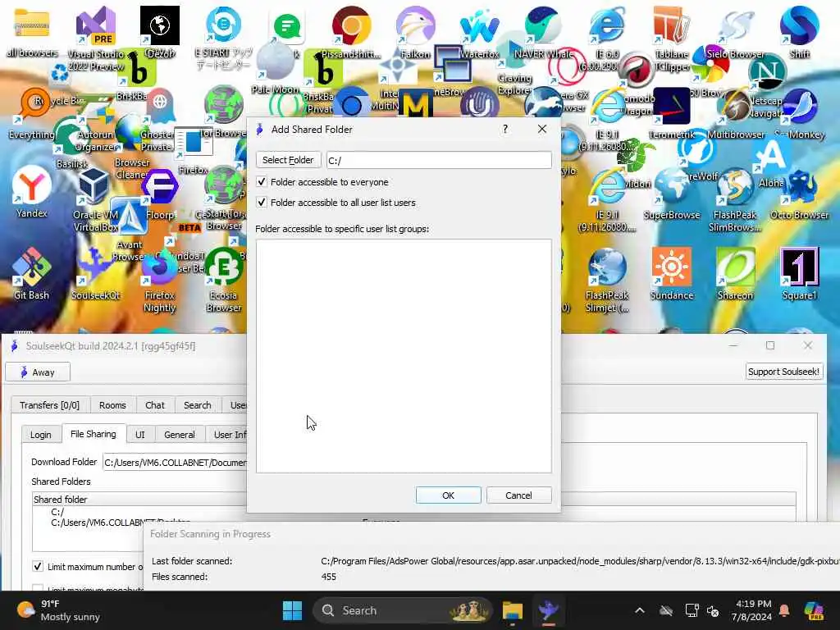Image resolution: width=840 pixels, height=630 pixels.
Task: Click the folder path input field
Action: click(x=439, y=160)
